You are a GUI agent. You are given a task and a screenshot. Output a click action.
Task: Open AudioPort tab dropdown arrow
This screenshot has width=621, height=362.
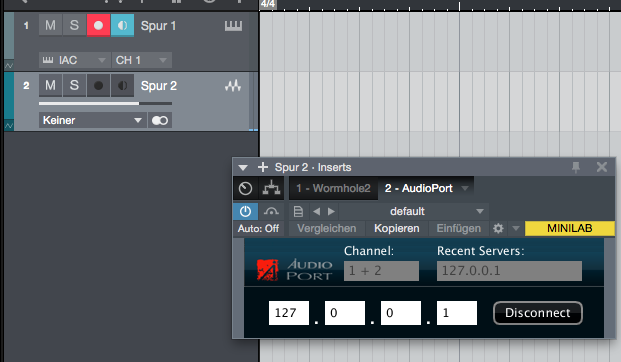pos(465,189)
